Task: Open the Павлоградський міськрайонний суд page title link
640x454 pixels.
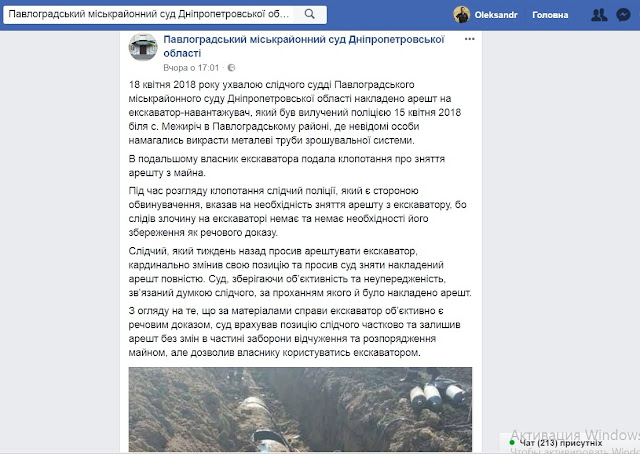Action: [304, 46]
